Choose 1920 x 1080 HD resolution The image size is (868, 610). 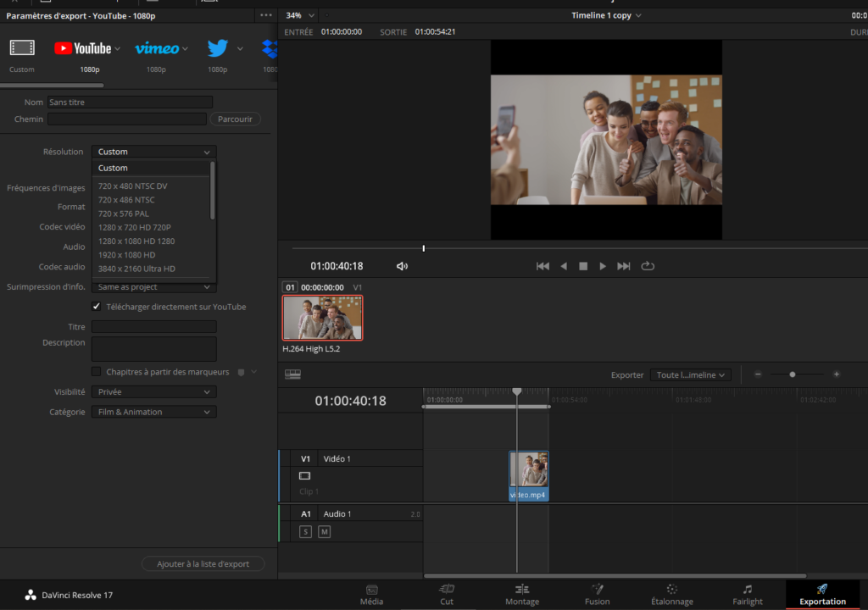pos(127,255)
